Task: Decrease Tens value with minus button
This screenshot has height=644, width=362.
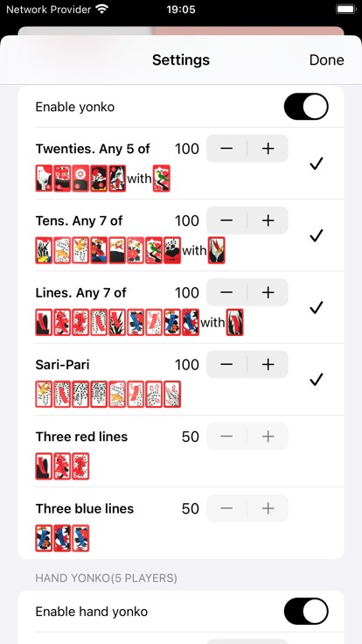Action: click(226, 220)
